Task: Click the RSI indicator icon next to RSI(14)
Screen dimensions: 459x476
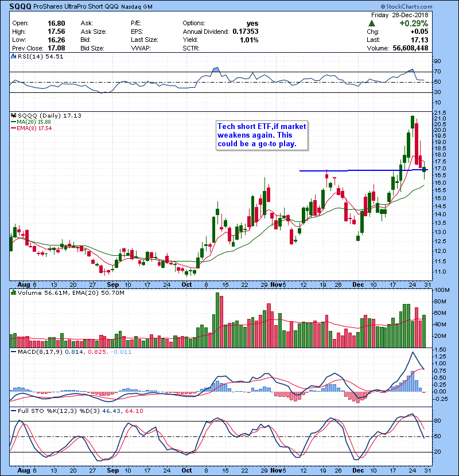Action: click(x=13, y=56)
